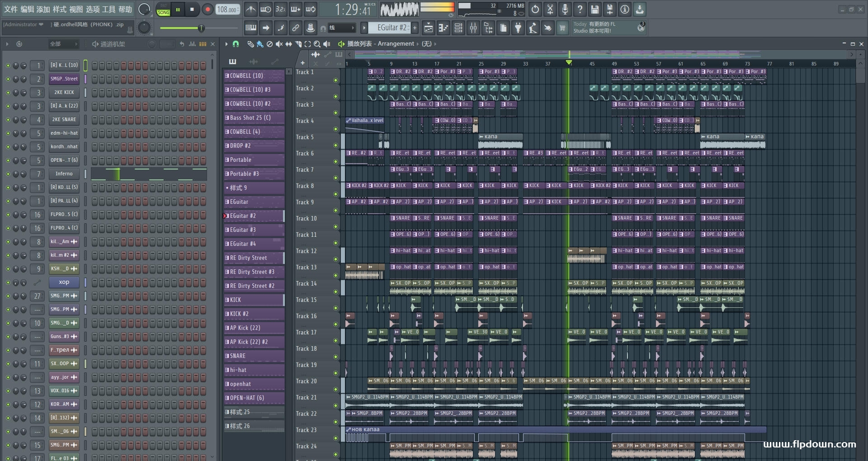The height and width of the screenshot is (461, 868).
Task: Select the playlist zoom magnifier tool
Action: pos(317,44)
